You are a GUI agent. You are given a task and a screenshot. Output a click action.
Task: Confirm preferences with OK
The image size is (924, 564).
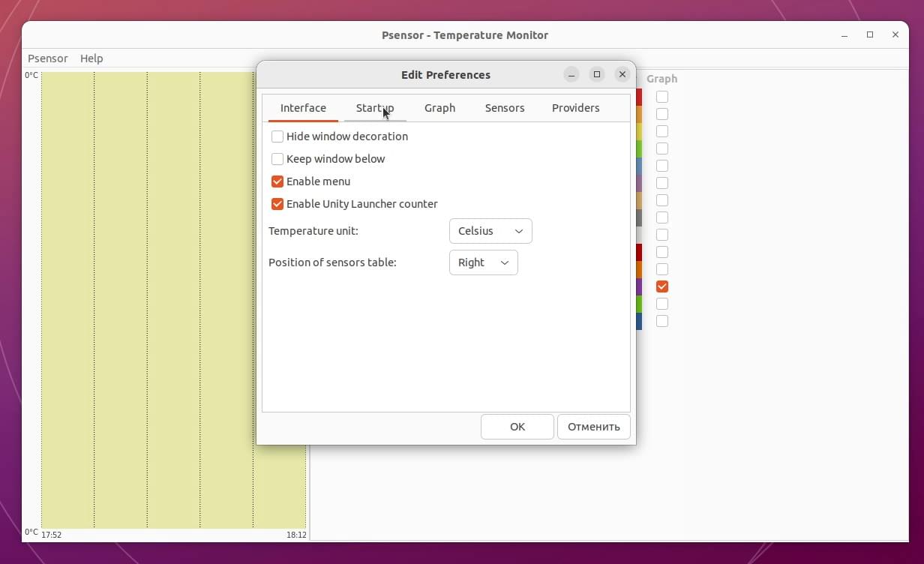(517, 427)
